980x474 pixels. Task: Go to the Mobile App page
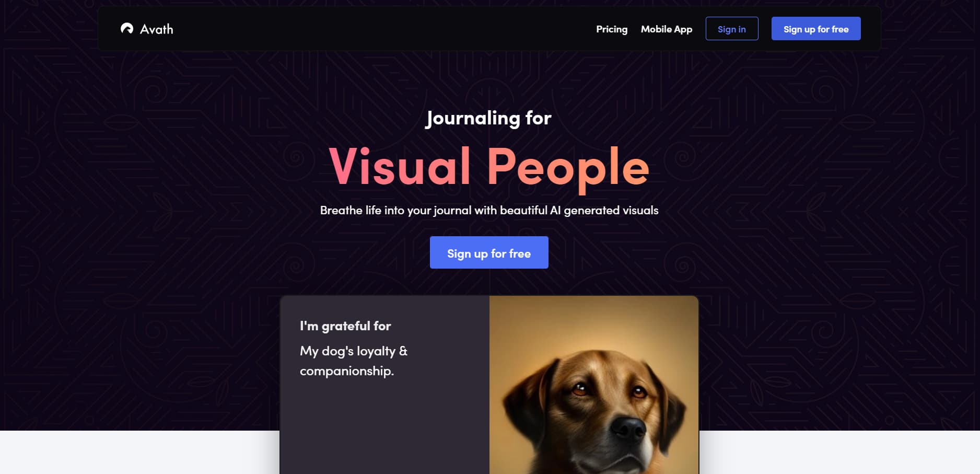click(667, 29)
